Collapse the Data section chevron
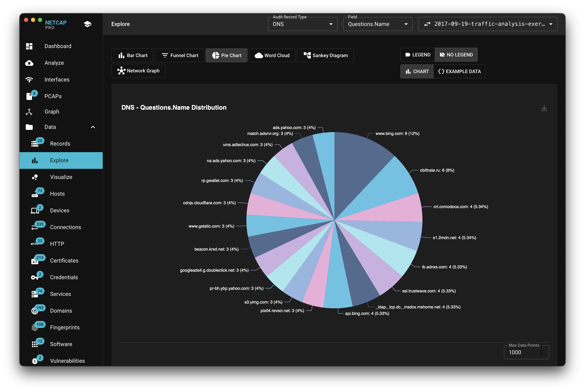The height and width of the screenshot is (392, 585). [93, 127]
